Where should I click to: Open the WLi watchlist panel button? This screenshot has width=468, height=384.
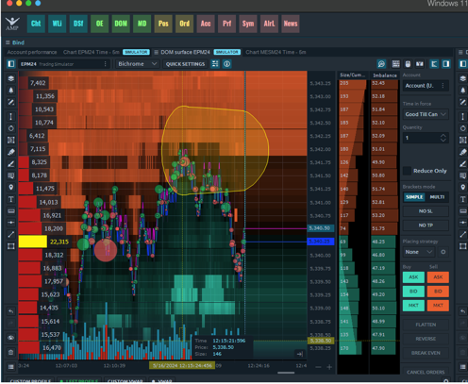pyautogui.click(x=57, y=24)
